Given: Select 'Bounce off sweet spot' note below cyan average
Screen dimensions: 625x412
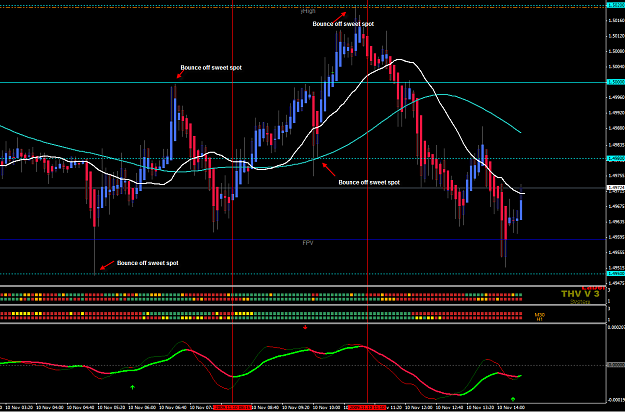Looking at the screenshot, I should [369, 182].
